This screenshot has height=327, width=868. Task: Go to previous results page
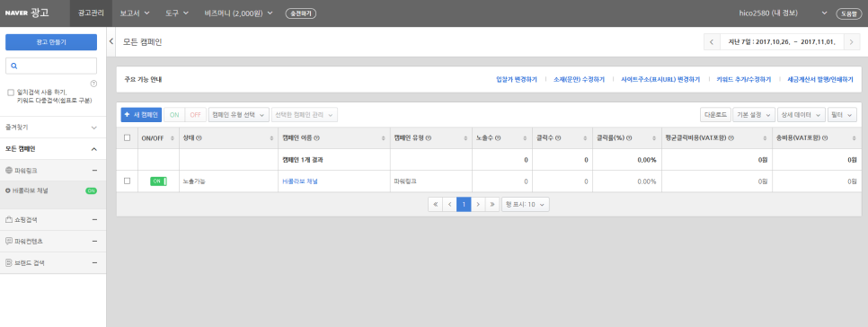pyautogui.click(x=449, y=204)
